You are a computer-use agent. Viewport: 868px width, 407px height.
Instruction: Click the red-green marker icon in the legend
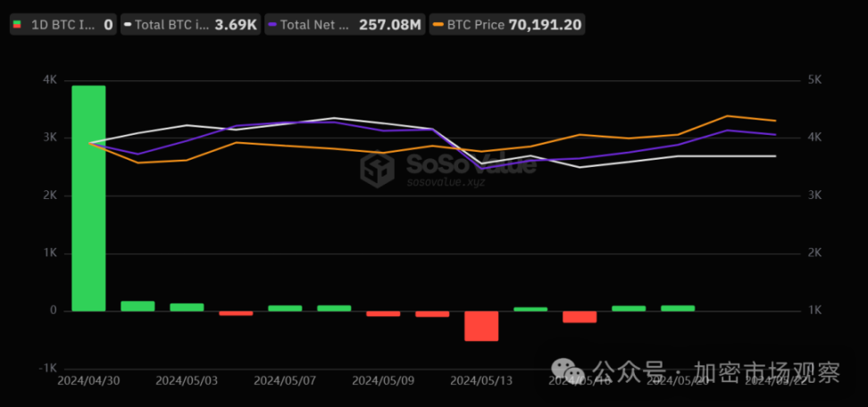(17, 25)
